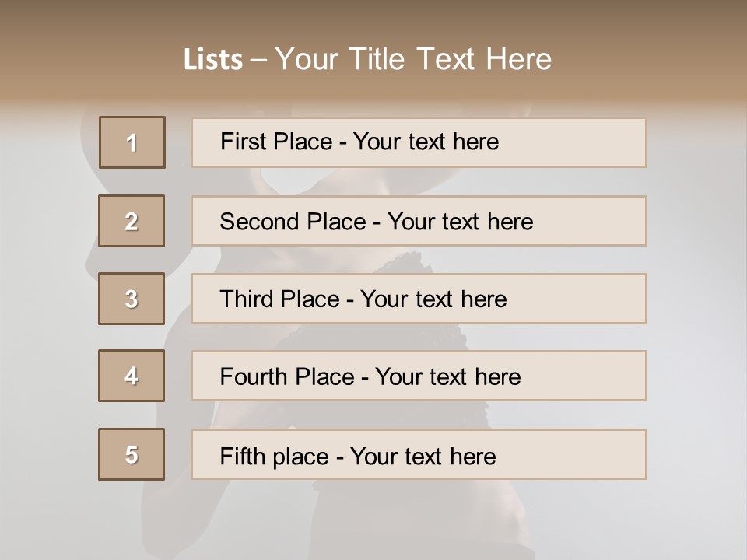747x560 pixels.
Task: Click the number 5 box
Action: tap(132, 454)
